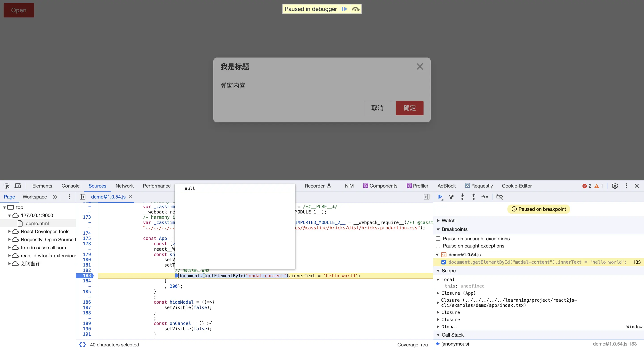Viewport: 644px width, 350px height.
Task: Enable Pause on caught exceptions
Action: 438,246
